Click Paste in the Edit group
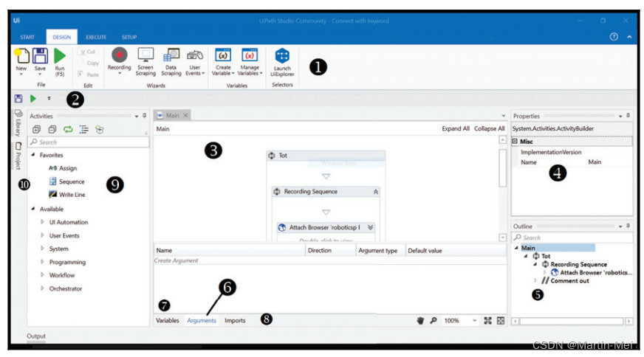Viewport: 644px width, 357px height. pos(89,74)
